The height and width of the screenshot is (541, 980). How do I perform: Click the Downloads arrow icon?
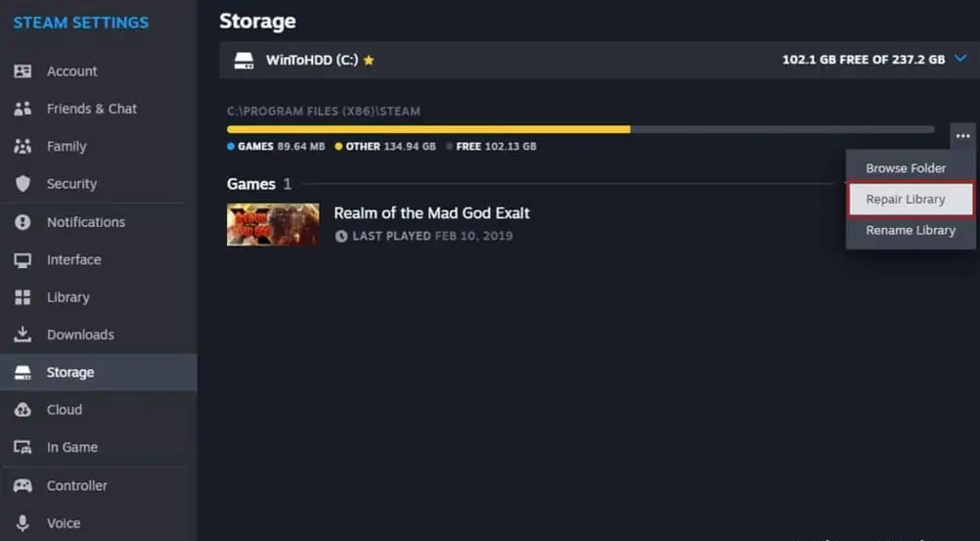[22, 335]
